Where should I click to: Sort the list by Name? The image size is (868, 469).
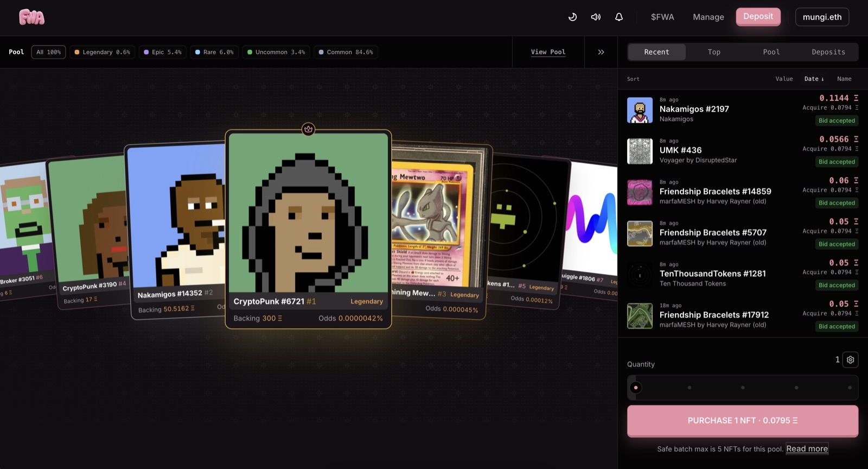pyautogui.click(x=844, y=79)
